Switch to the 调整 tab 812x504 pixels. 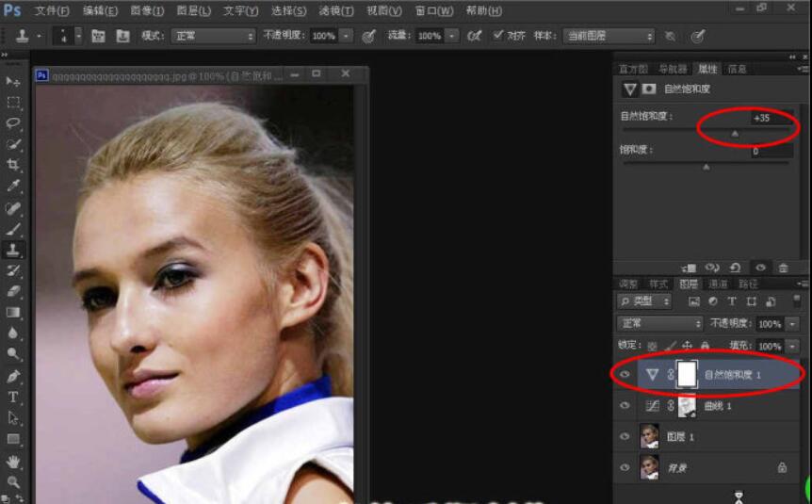tap(628, 284)
